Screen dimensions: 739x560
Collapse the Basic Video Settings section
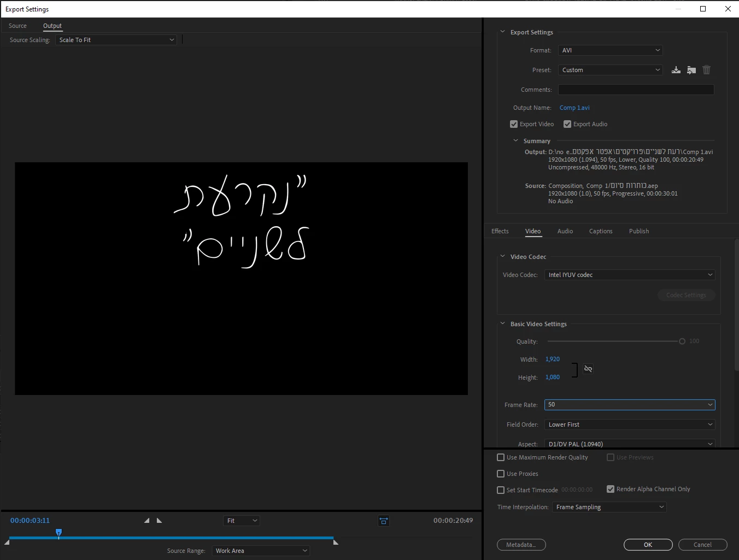(503, 324)
